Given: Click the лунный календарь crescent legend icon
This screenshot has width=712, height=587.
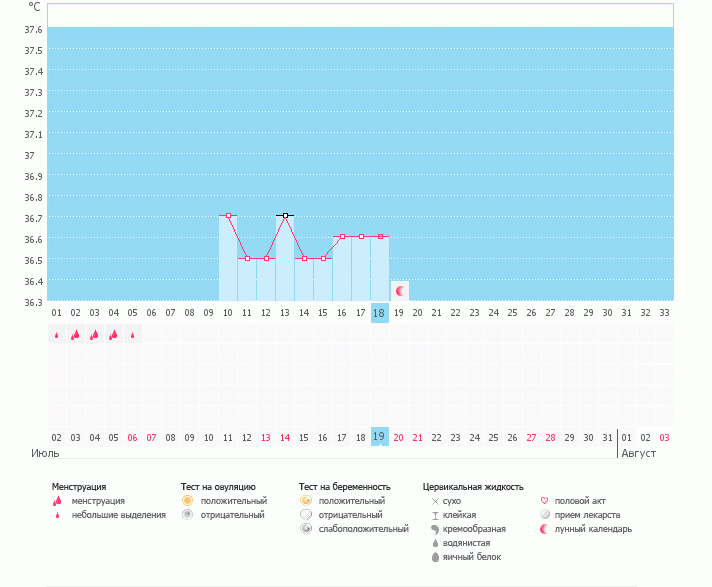Looking at the screenshot, I should click(x=544, y=529).
